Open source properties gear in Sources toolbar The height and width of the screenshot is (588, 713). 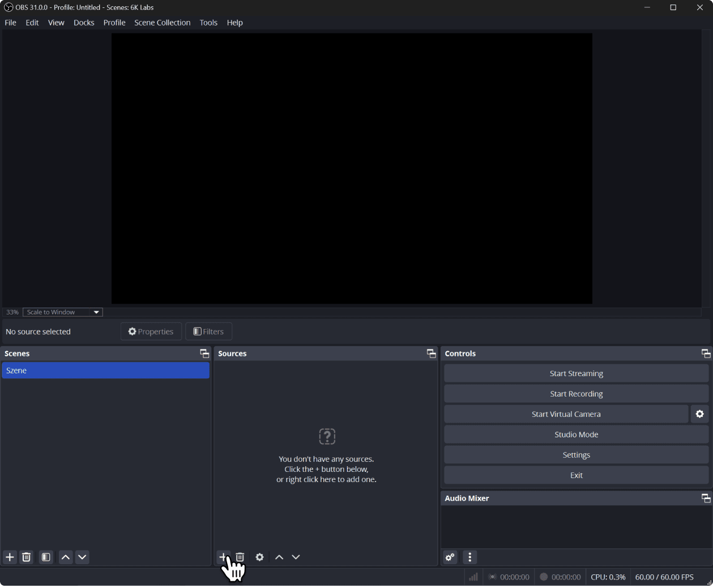click(x=259, y=557)
